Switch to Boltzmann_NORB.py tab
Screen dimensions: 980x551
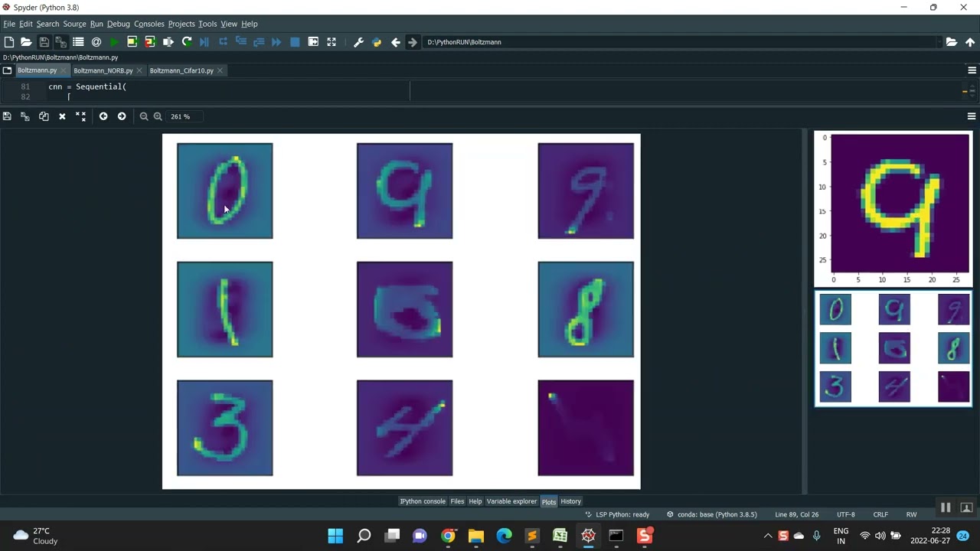click(103, 70)
